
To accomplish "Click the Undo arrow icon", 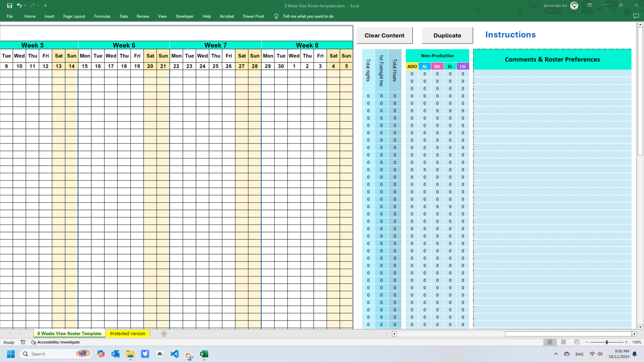I will [x=19, y=6].
